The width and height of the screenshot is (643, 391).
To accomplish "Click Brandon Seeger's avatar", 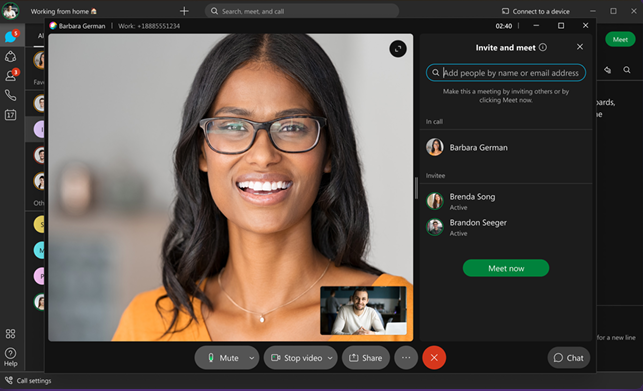I will point(435,227).
